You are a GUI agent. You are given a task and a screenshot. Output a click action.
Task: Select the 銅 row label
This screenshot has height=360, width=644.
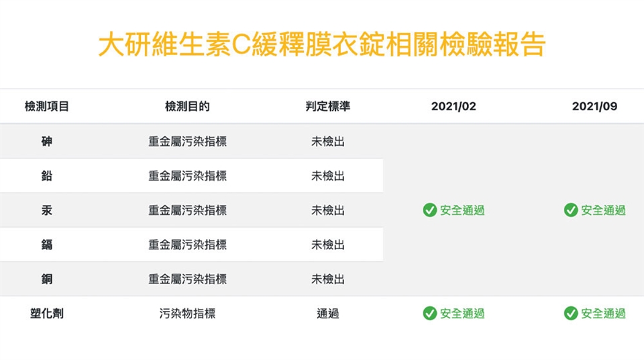46,279
